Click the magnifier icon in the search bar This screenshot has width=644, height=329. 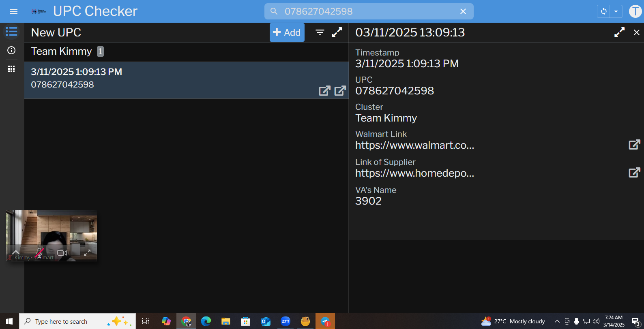274,11
